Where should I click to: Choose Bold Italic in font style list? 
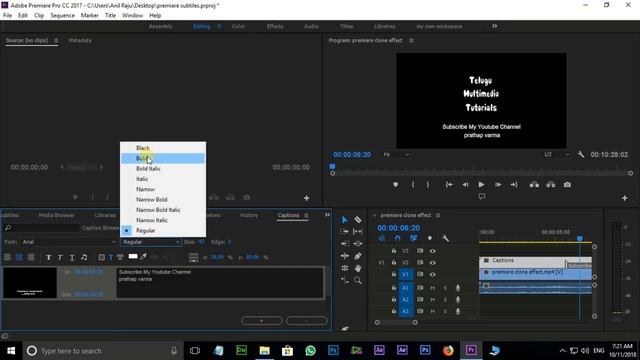click(163, 169)
